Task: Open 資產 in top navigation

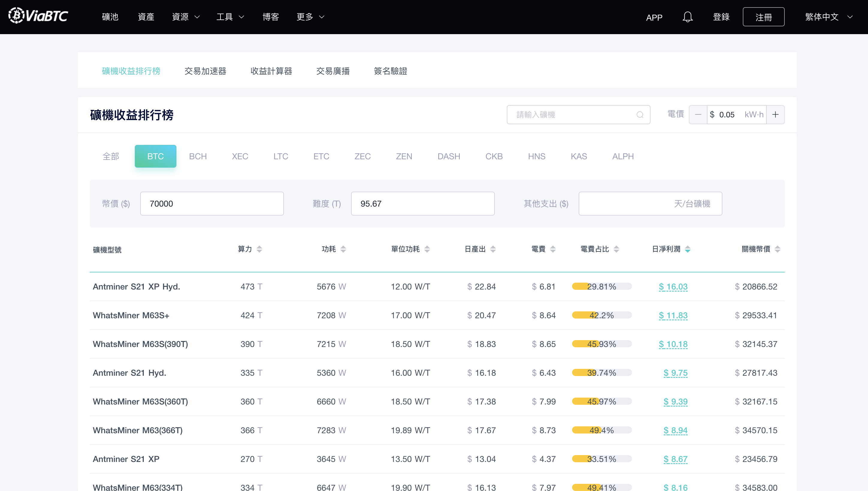Action: click(x=146, y=17)
